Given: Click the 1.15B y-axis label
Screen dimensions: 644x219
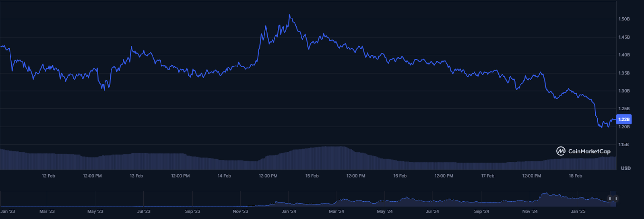Looking at the screenshot, I should coord(624,145).
